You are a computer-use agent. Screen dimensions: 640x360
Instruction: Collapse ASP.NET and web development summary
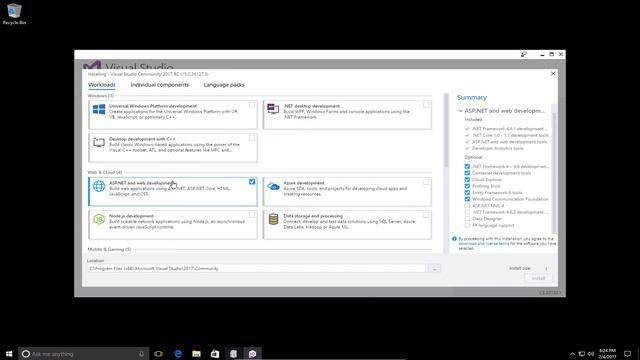(x=460, y=111)
